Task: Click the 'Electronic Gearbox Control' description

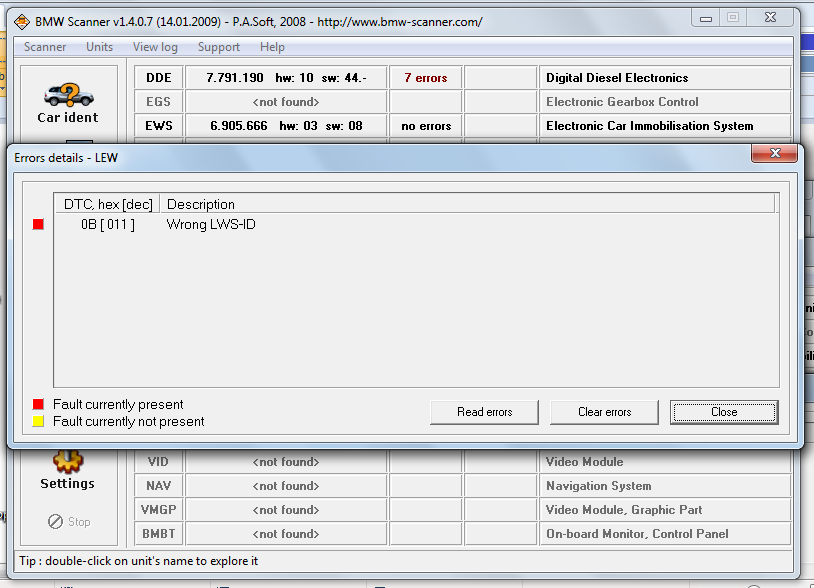Action: click(622, 102)
